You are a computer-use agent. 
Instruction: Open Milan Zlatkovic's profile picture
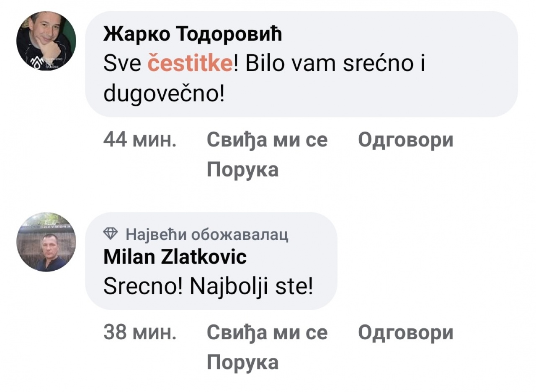pyautogui.click(x=46, y=242)
